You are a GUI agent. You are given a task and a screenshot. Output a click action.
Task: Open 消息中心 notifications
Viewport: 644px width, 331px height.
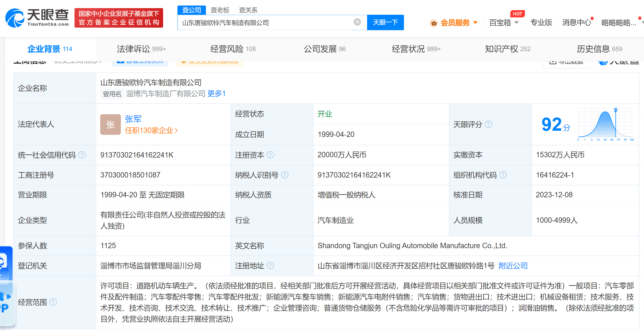(577, 22)
